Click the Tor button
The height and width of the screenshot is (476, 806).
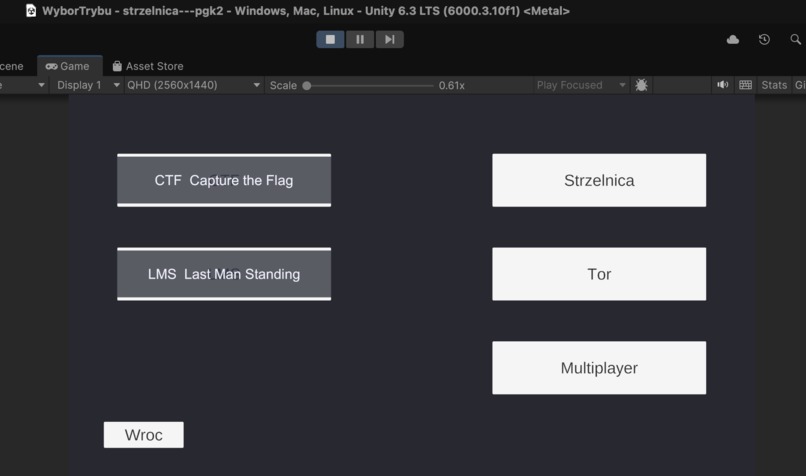pyautogui.click(x=599, y=274)
